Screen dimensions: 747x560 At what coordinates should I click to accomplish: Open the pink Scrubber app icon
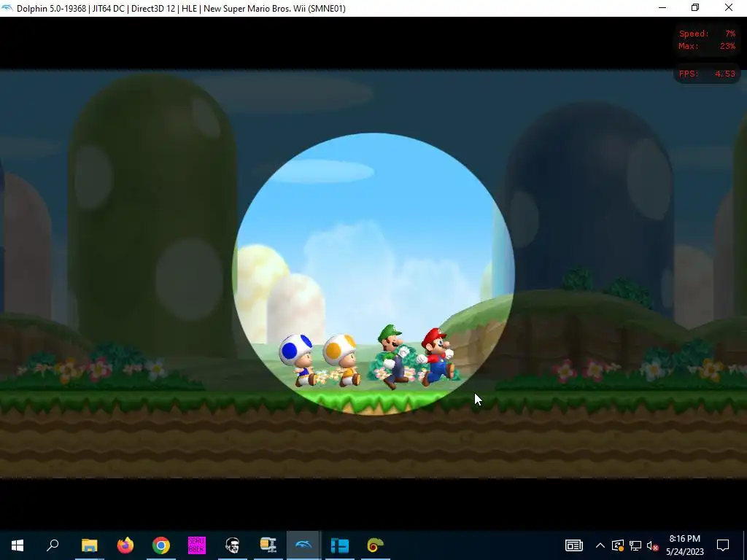coord(197,545)
